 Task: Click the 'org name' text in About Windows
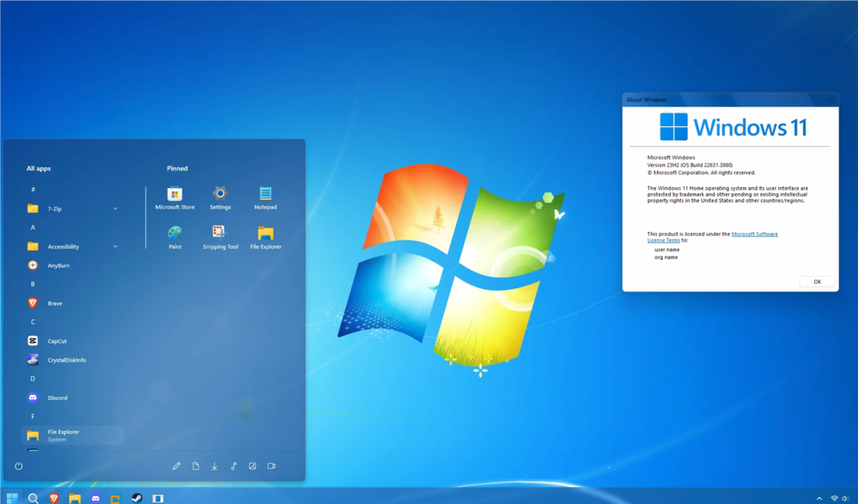click(x=666, y=258)
